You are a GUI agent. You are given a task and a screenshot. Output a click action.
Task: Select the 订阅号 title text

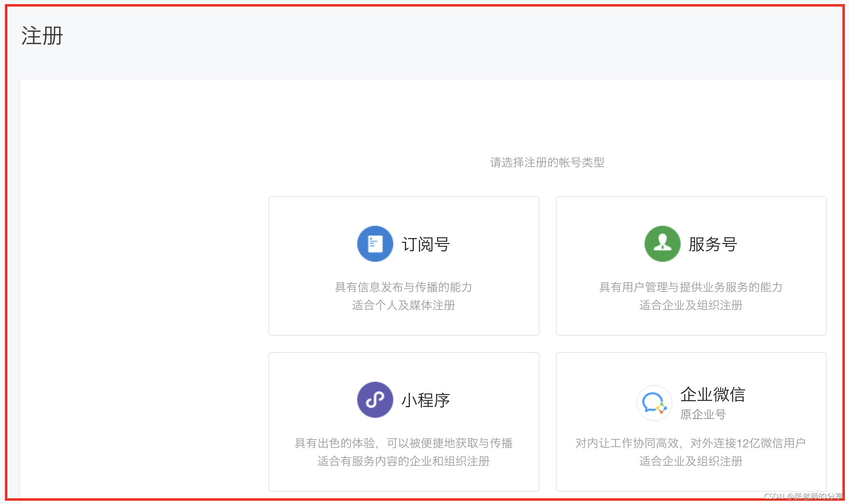(x=426, y=245)
